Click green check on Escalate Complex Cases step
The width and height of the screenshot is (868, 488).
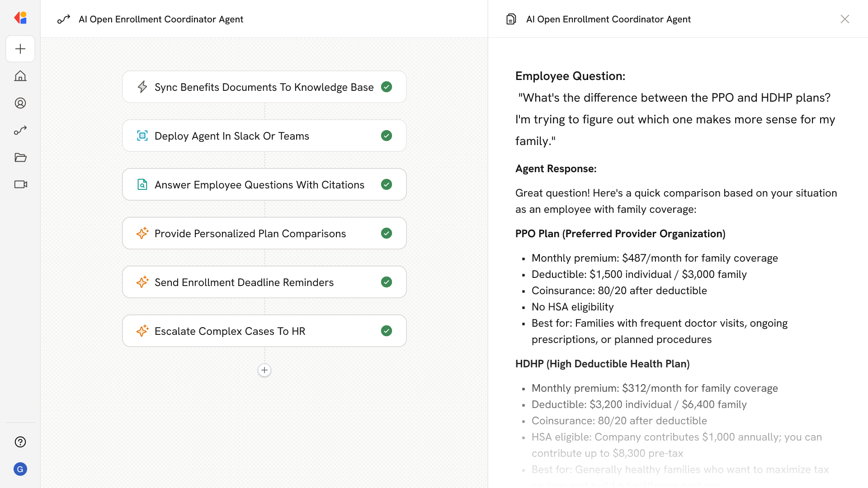coord(387,331)
